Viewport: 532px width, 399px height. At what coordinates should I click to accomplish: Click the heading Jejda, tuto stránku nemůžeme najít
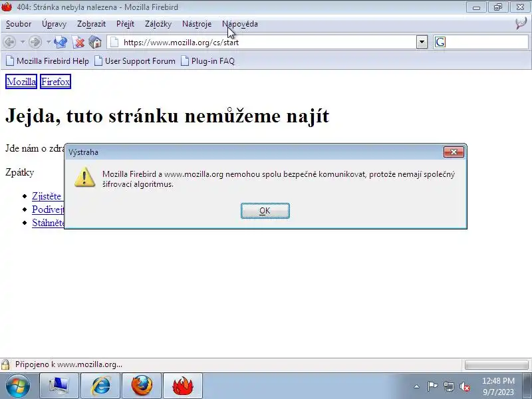168,116
